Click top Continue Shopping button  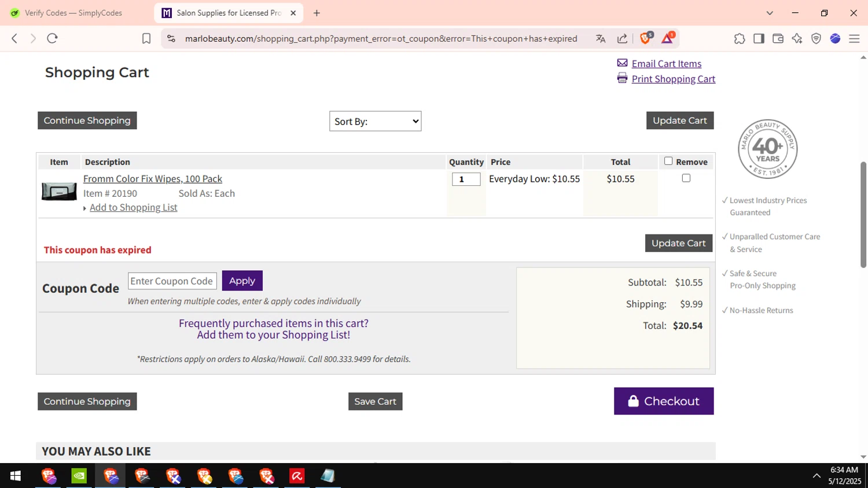click(x=87, y=120)
